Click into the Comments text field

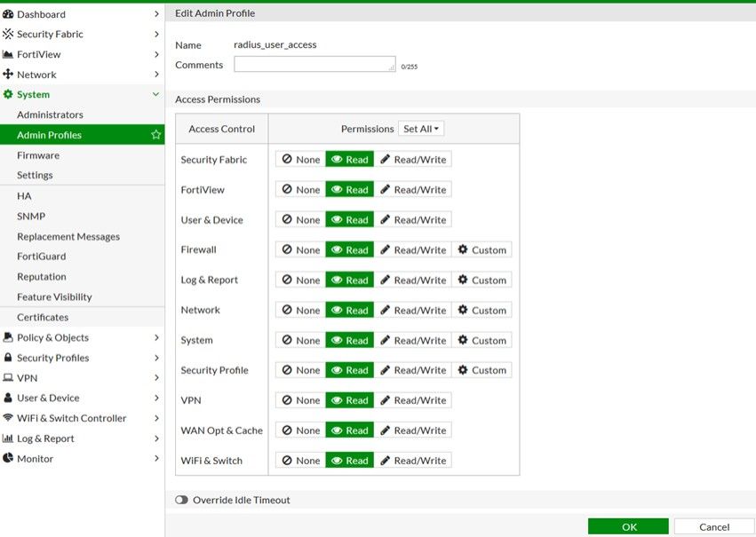pyautogui.click(x=314, y=64)
